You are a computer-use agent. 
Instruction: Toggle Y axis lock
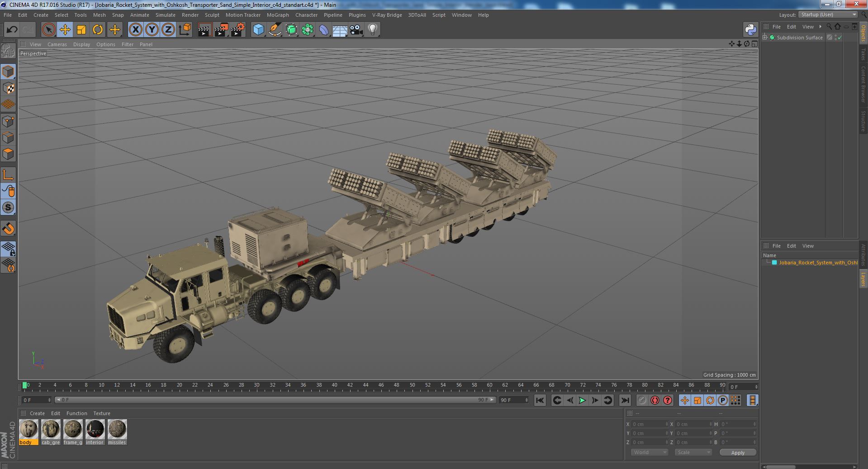tap(152, 30)
